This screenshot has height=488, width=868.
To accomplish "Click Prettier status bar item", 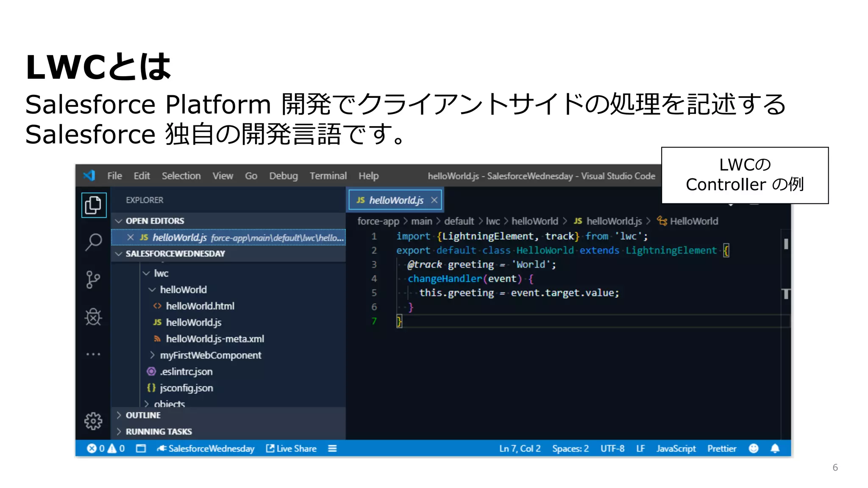I will [x=721, y=448].
